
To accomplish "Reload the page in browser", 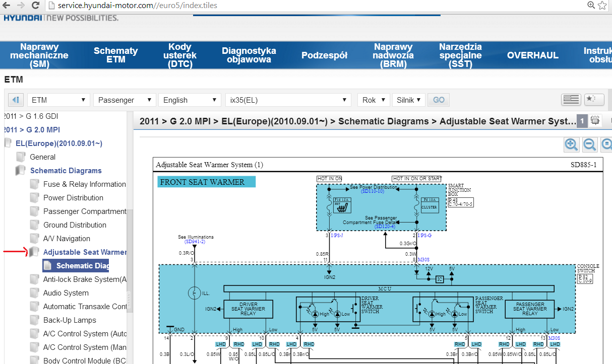I will [x=35, y=6].
